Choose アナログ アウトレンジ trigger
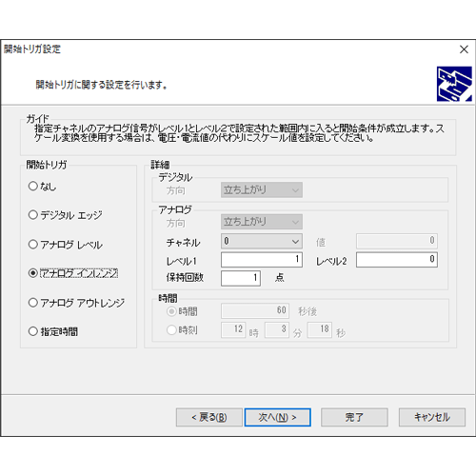The height and width of the screenshot is (476, 476). (76, 303)
